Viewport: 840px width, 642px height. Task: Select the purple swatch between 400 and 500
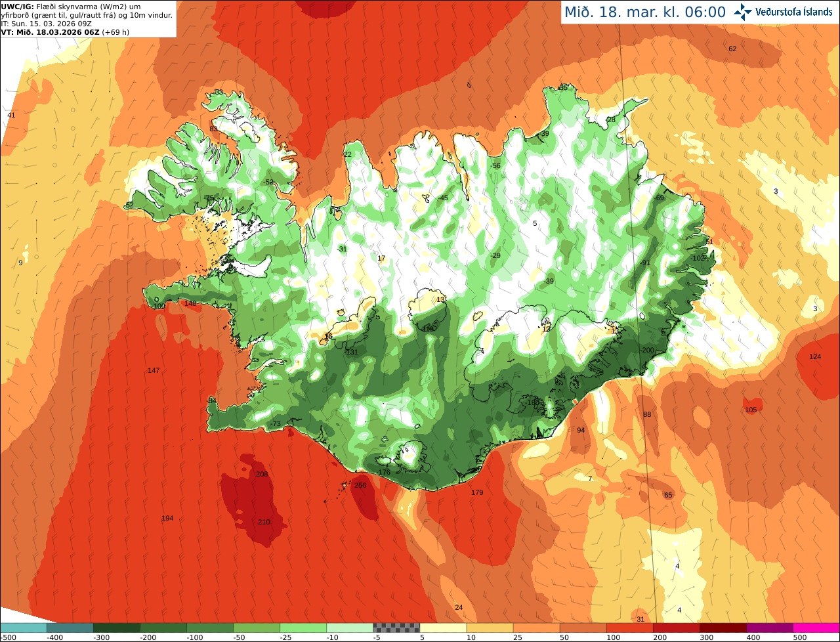click(770, 628)
